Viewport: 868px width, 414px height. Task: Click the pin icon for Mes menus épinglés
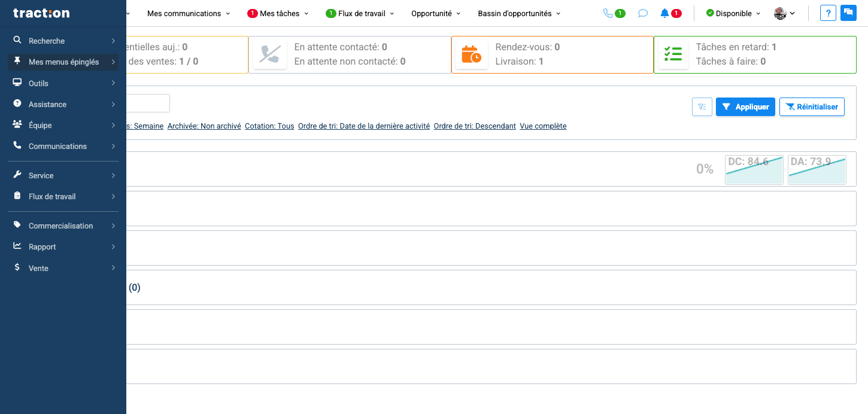(x=17, y=62)
